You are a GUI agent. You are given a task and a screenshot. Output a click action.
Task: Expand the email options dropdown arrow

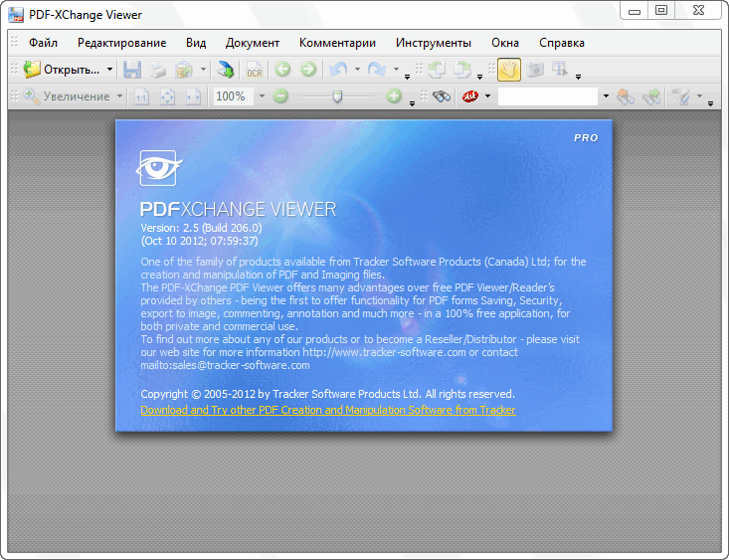pos(203,70)
